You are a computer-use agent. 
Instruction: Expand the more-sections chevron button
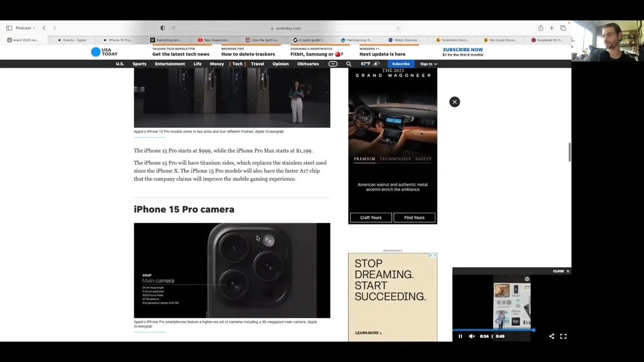tap(333, 64)
